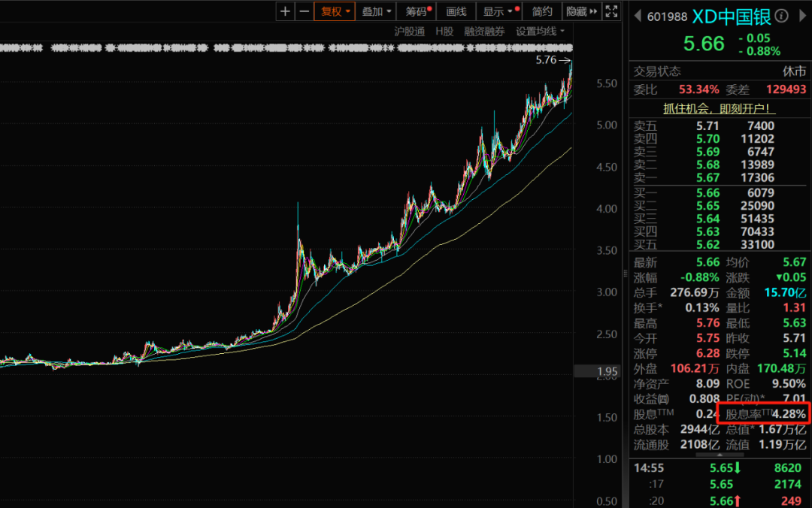Screen dimensions: 812x508
Task: Go to next stock with right arrow
Action: tap(803, 15)
